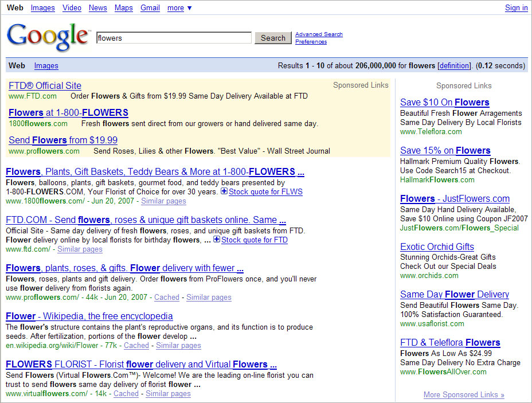This screenshot has width=532, height=403.
Task: Open Gmail from the top navigation bar
Action: (x=150, y=8)
